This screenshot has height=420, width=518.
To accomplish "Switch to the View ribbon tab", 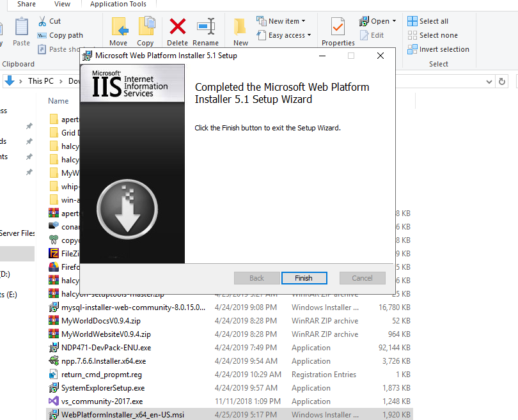I will point(62,4).
